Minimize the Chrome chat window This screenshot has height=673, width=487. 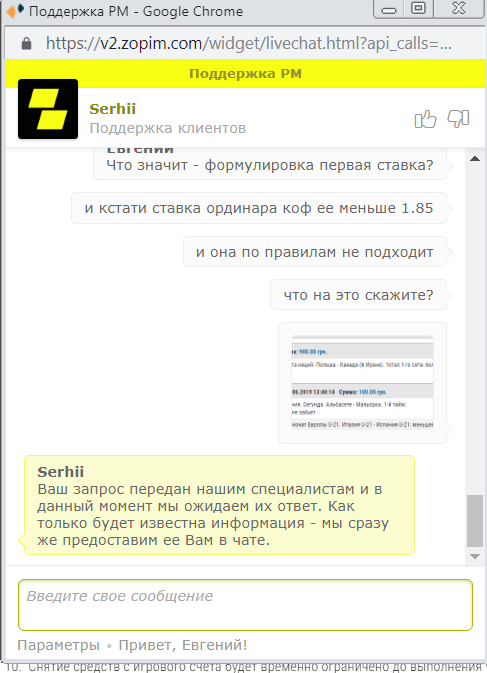[389, 9]
